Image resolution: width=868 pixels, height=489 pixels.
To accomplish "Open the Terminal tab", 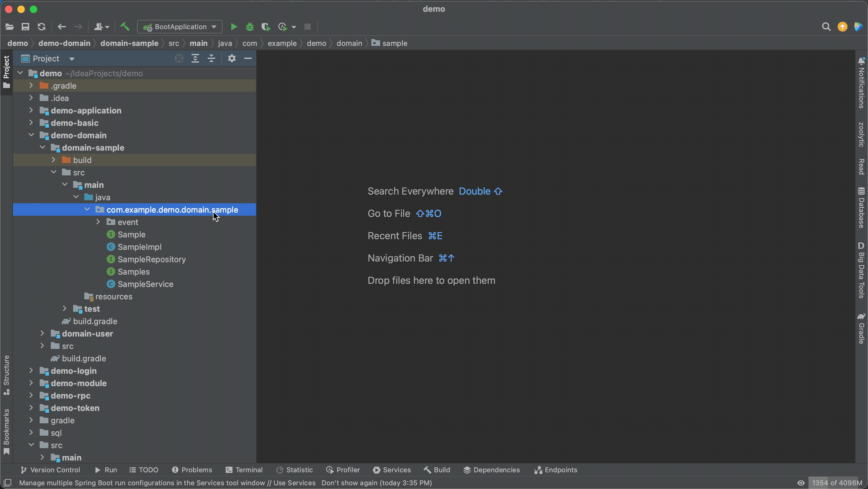I will tap(244, 470).
